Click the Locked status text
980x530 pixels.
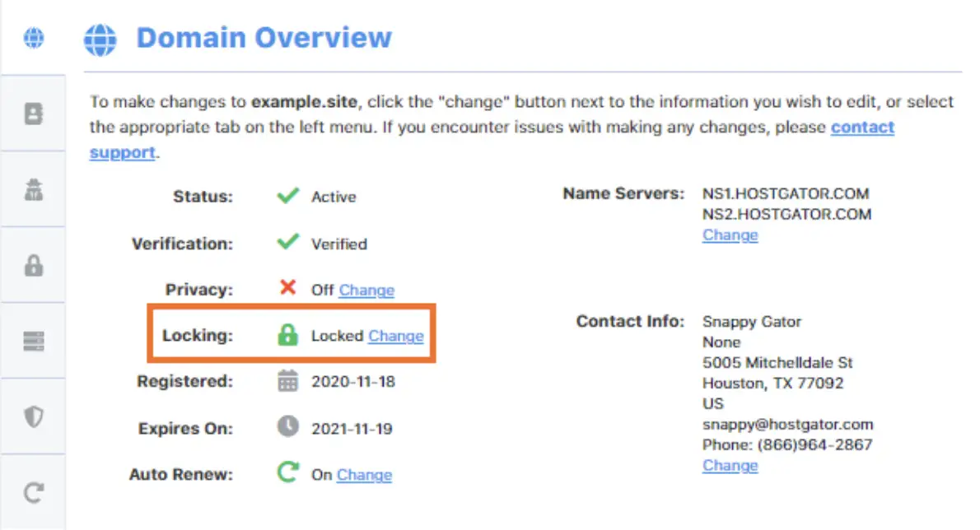(x=337, y=336)
